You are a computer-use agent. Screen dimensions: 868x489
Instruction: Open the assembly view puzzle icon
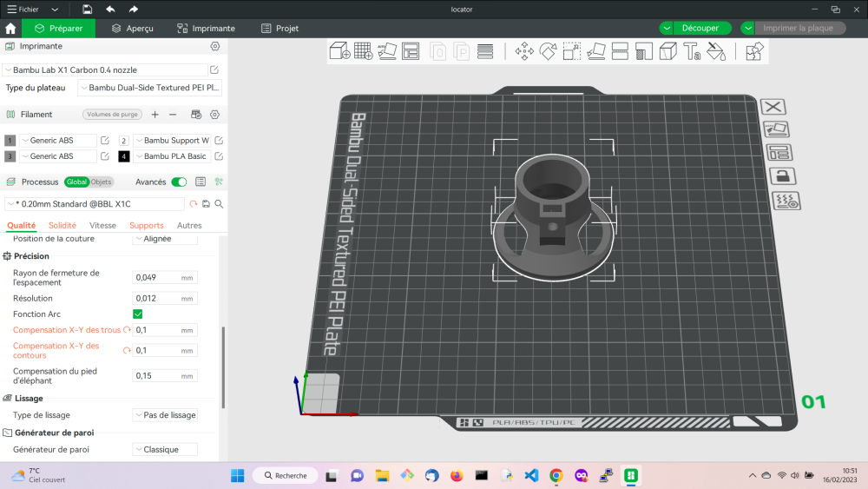753,51
